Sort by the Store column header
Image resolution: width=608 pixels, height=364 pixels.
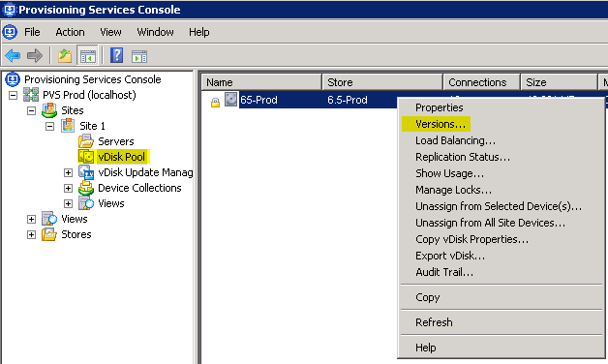click(382, 82)
